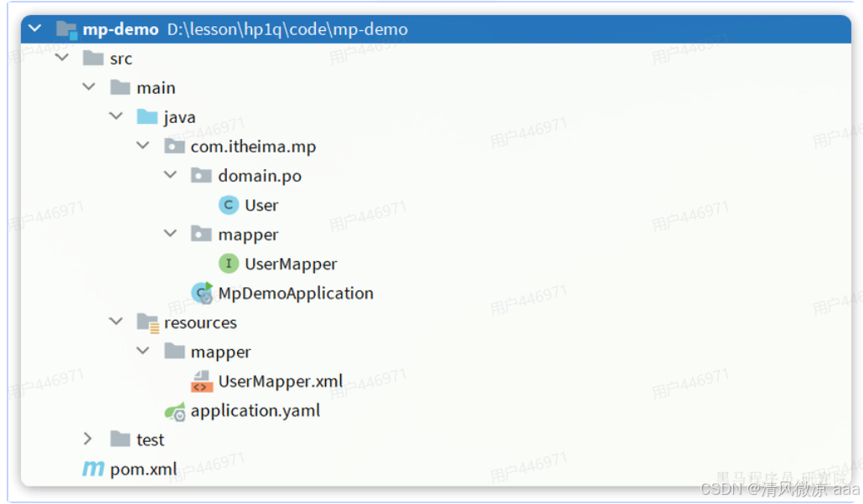Click the main folder icon
The height and width of the screenshot is (504, 863).
[x=120, y=87]
